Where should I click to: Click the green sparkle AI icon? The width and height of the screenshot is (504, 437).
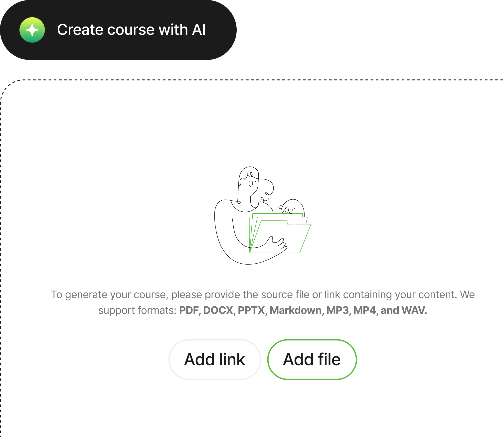(32, 30)
